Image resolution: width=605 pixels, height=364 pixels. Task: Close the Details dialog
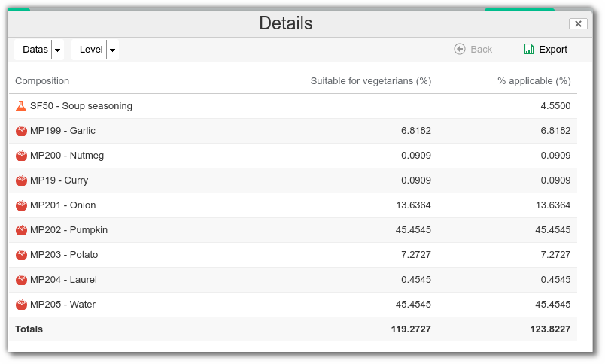(578, 23)
